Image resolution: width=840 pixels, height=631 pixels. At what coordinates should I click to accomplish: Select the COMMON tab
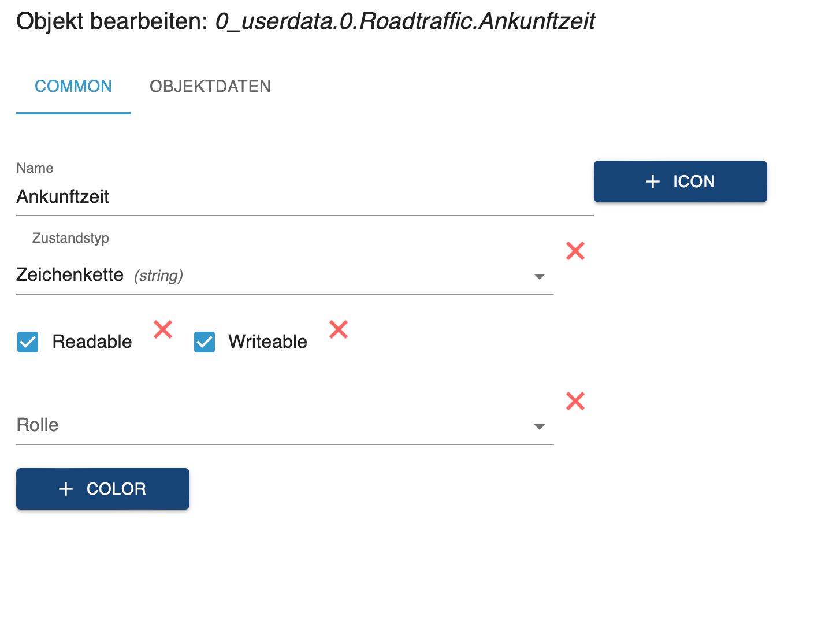73,87
